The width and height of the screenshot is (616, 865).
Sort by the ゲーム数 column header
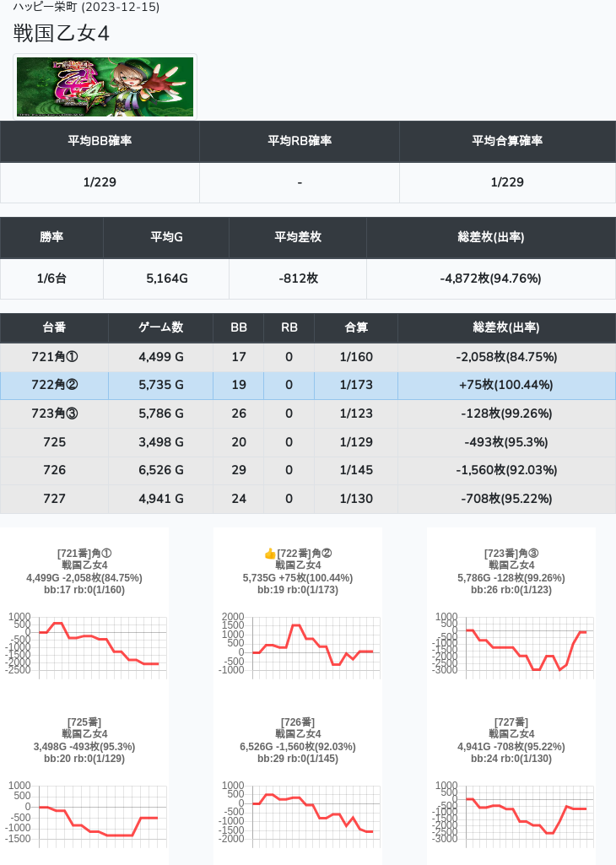click(160, 327)
